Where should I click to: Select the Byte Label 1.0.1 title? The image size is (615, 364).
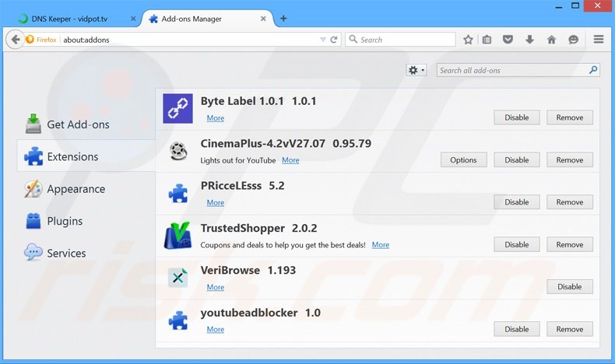[x=242, y=101]
